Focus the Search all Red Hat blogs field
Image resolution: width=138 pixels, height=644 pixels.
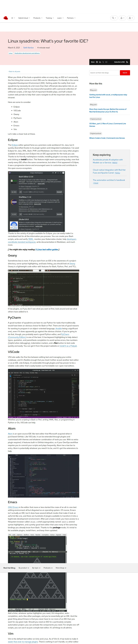104,73
